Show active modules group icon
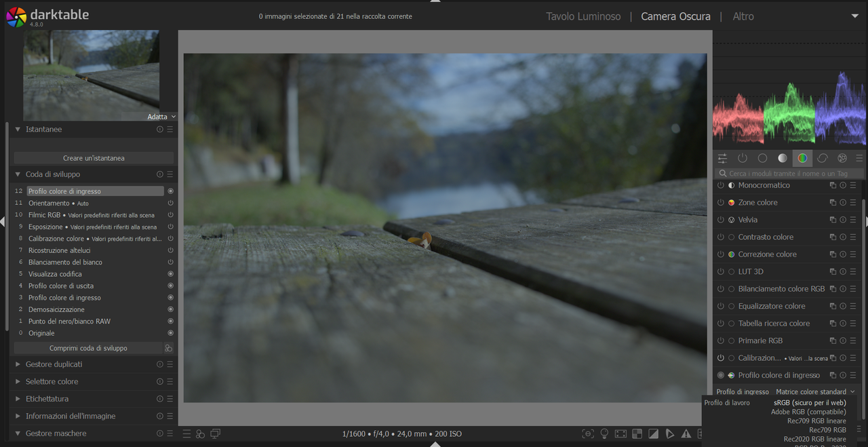868x447 pixels. click(x=743, y=158)
